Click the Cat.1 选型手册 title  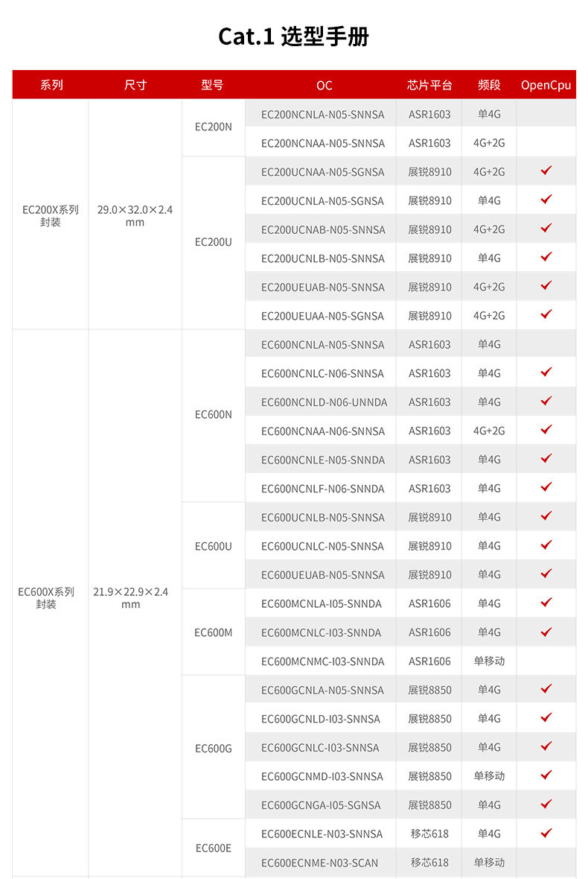click(x=293, y=37)
